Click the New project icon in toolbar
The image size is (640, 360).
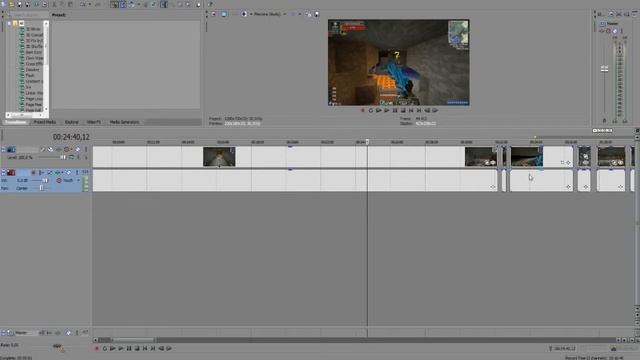tap(4, 4)
